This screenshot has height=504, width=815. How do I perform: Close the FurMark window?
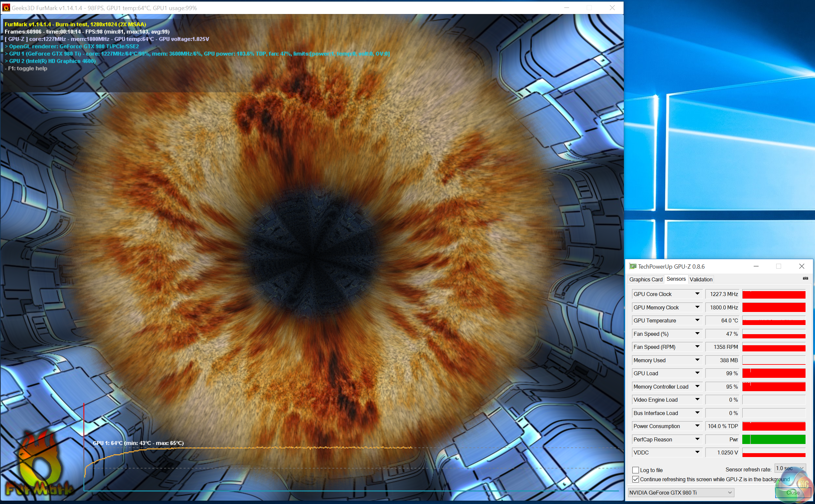tap(612, 8)
